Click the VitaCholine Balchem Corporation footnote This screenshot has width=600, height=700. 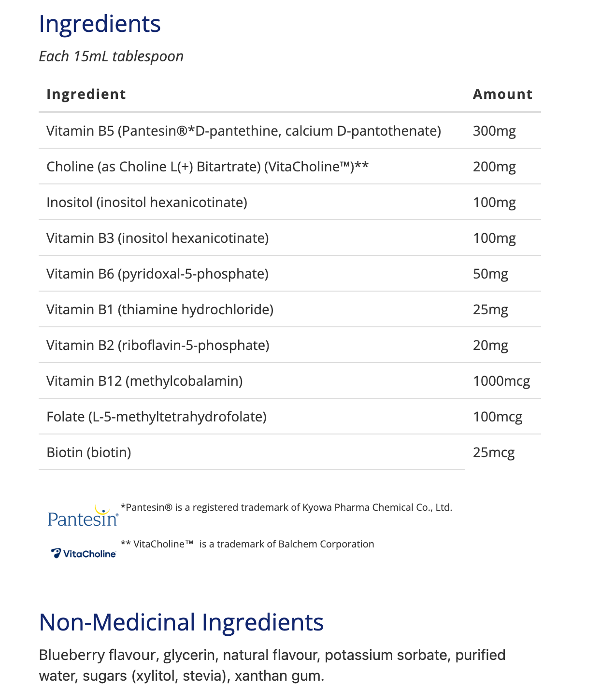tap(247, 544)
